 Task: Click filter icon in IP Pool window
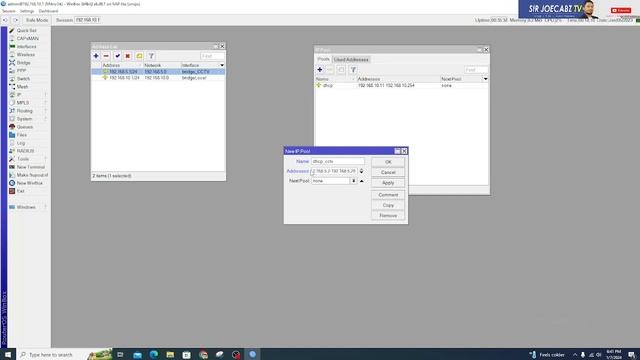tap(353, 70)
